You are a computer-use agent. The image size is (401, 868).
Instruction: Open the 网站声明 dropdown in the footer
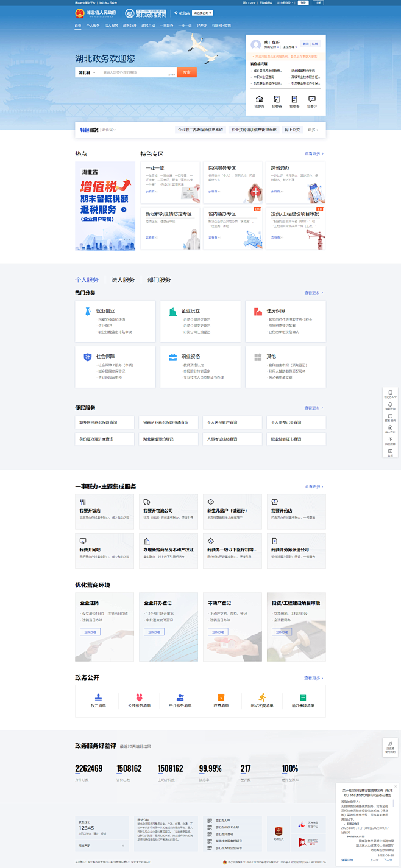(102, 845)
